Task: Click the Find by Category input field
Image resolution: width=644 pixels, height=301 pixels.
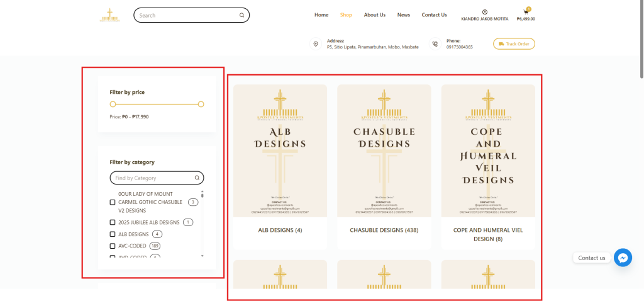Action: [x=157, y=178]
